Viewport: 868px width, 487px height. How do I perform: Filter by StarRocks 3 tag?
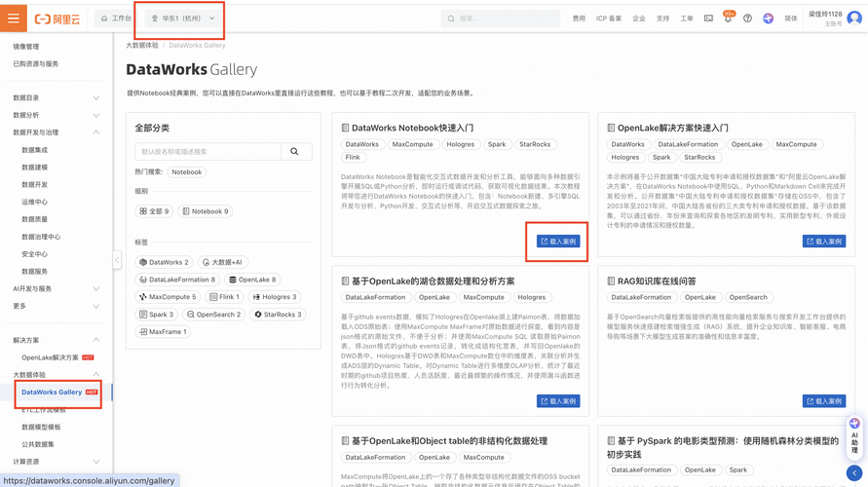pyautogui.click(x=278, y=315)
